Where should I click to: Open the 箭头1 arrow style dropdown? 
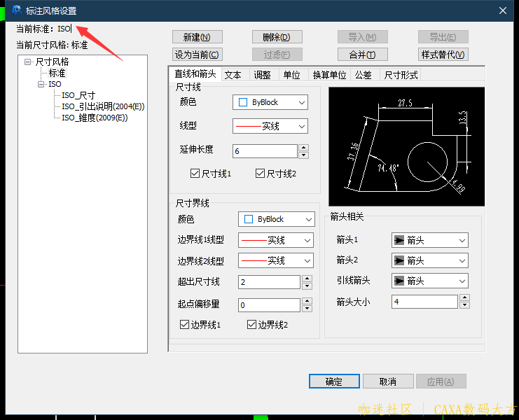coord(462,240)
